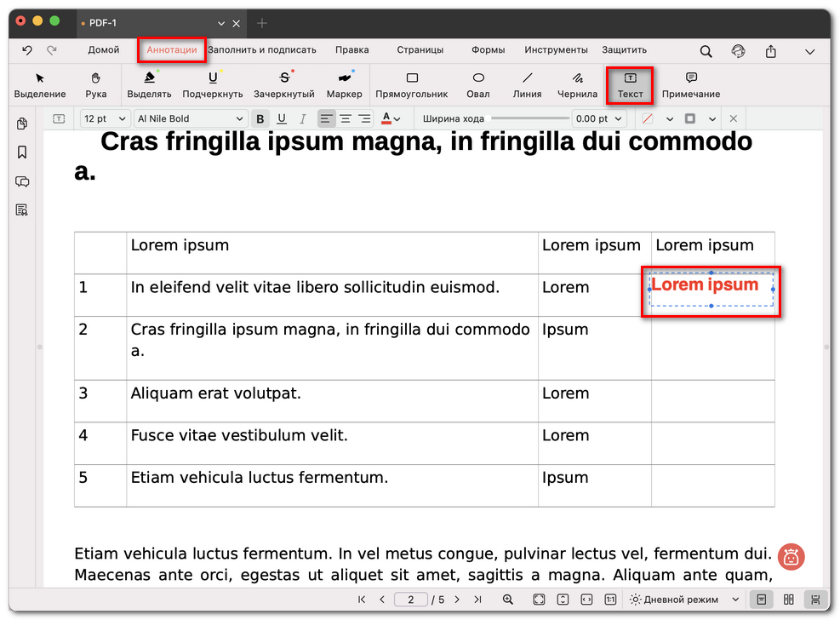Select the Зачеркнутый strikethrough tool
The height and width of the screenshot is (620, 840).
284,84
